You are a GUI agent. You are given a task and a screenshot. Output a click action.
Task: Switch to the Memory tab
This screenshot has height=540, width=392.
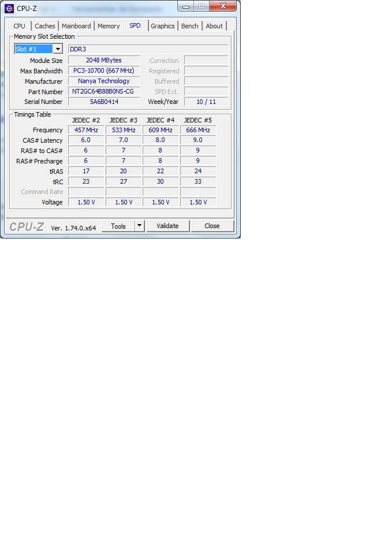coord(109,26)
